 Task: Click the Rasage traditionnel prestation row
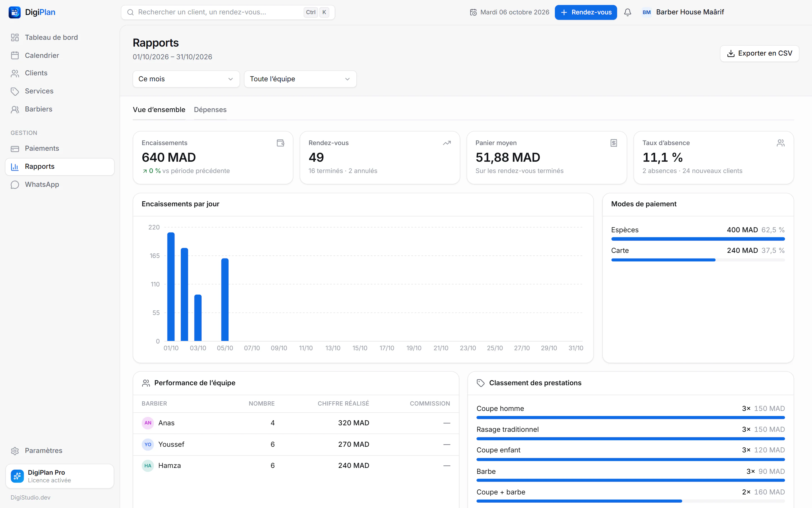(630, 433)
